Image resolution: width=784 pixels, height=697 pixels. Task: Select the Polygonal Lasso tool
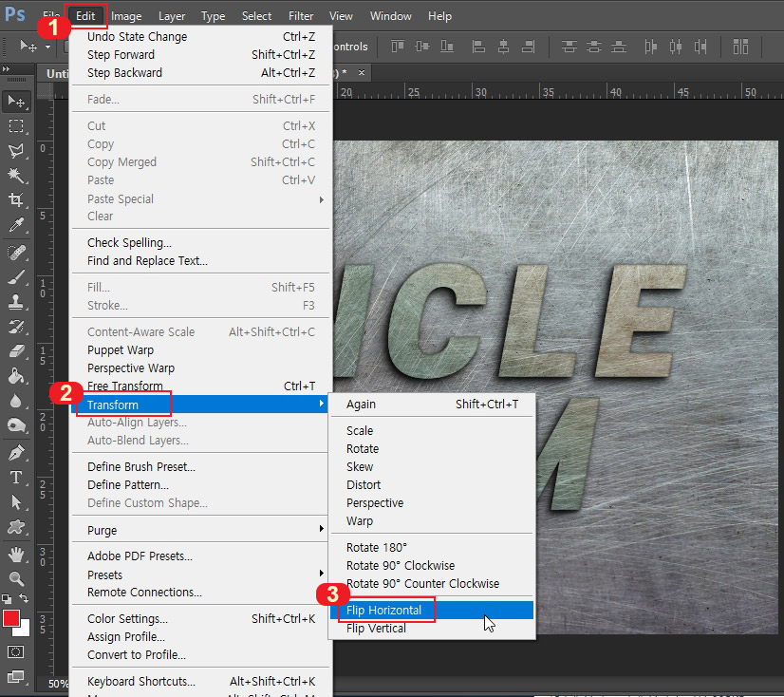click(16, 150)
